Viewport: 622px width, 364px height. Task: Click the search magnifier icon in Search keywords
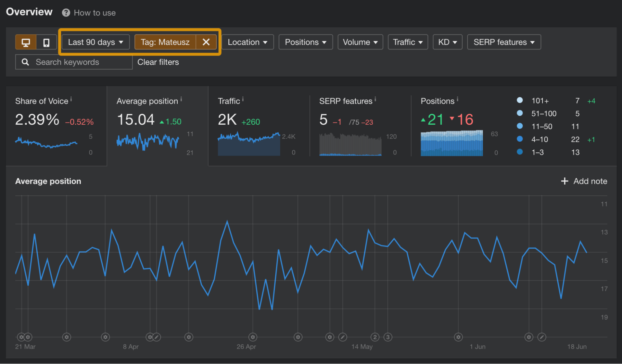(25, 62)
